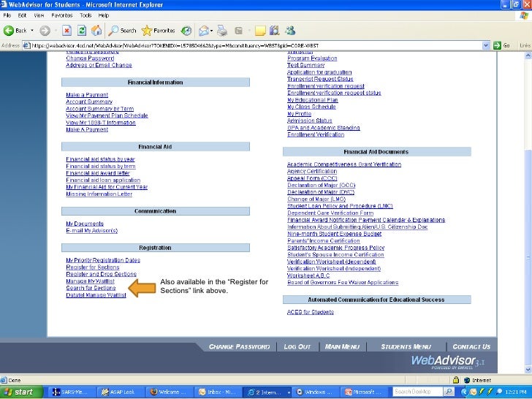Image resolution: width=532 pixels, height=399 pixels.
Task: Open the File menu
Action: 7,15
